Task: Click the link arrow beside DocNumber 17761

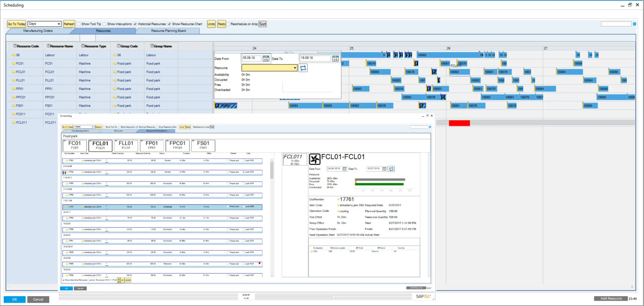Action: 338,199
